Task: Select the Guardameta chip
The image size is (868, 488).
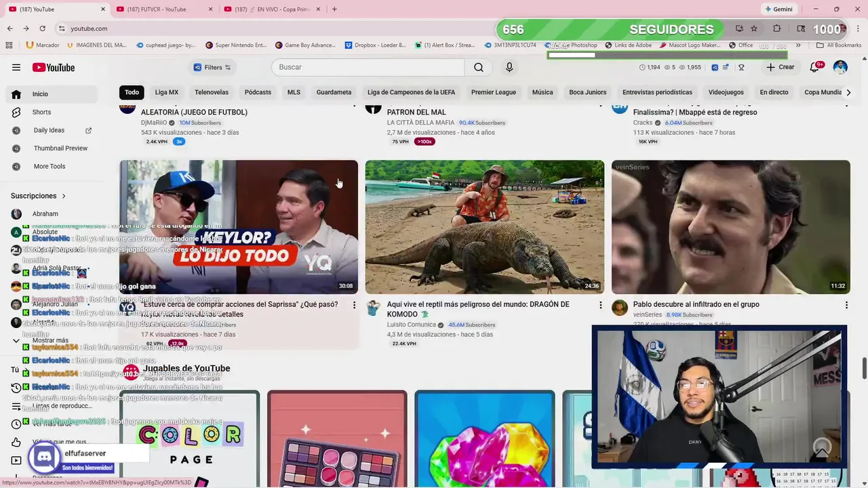Action: pyautogui.click(x=334, y=92)
